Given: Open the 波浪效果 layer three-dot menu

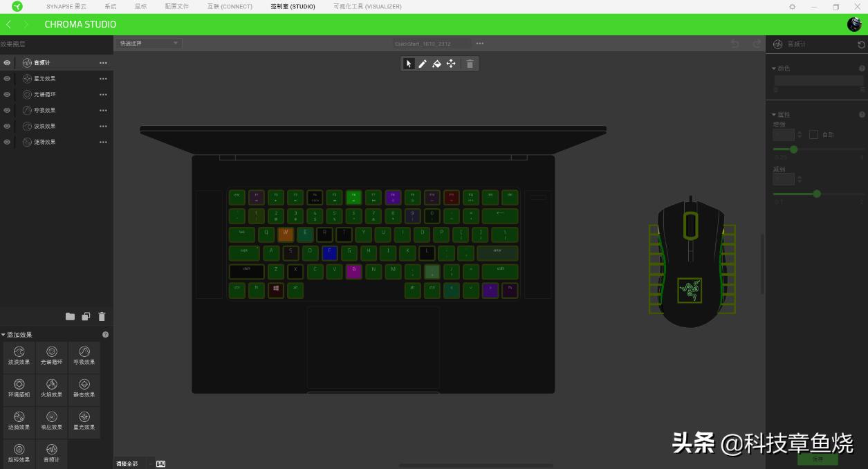Looking at the screenshot, I should coord(103,126).
